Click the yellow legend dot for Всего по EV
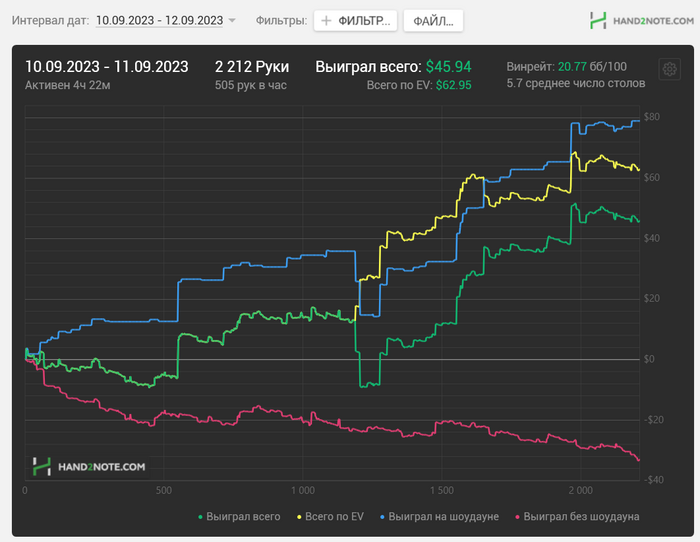This screenshot has width=700, height=542. pos(299,517)
